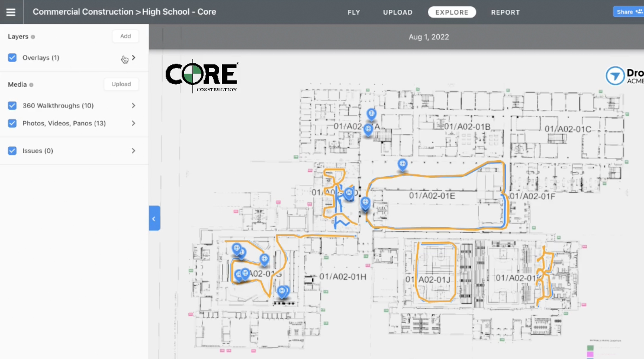Image resolution: width=644 pixels, height=359 pixels.
Task: Uncheck the Issues layer
Action: [12, 151]
